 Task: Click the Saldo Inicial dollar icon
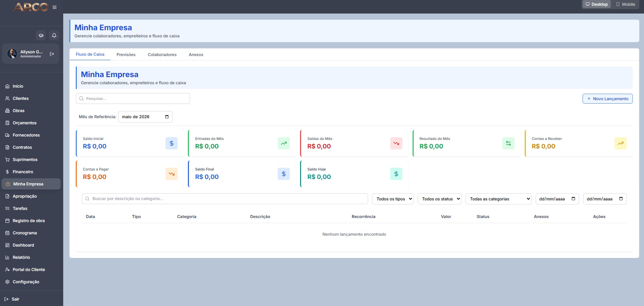[x=172, y=143]
